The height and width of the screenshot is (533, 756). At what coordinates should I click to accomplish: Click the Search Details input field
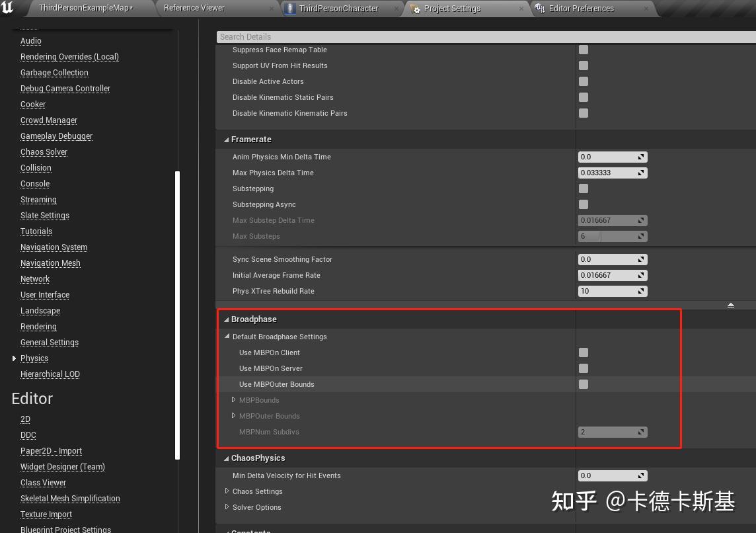(x=397, y=36)
